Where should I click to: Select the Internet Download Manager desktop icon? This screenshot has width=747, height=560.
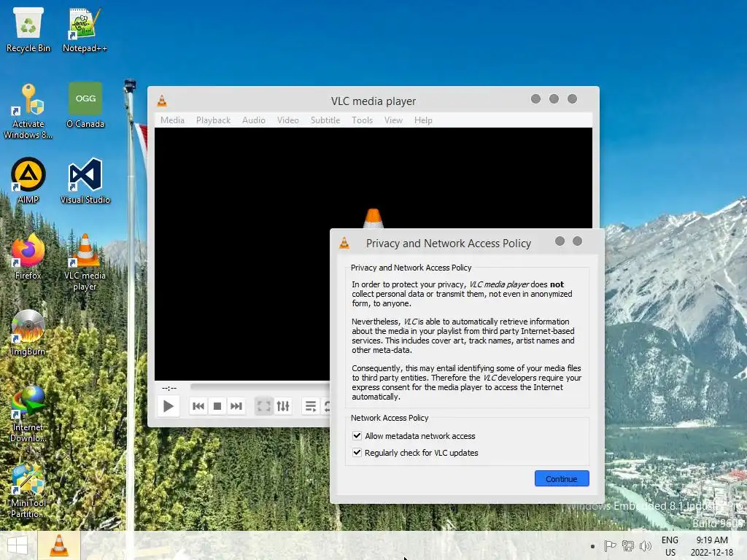pos(28,414)
